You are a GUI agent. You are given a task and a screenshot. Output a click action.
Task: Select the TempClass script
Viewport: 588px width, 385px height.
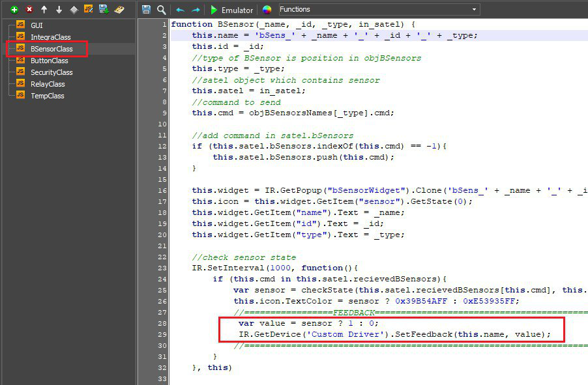pos(48,96)
